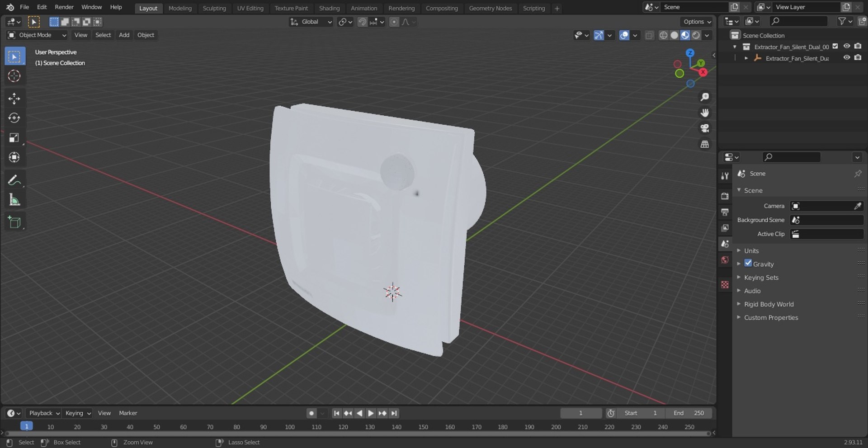Switch to solid shading
The height and width of the screenshot is (448, 868).
(x=674, y=35)
